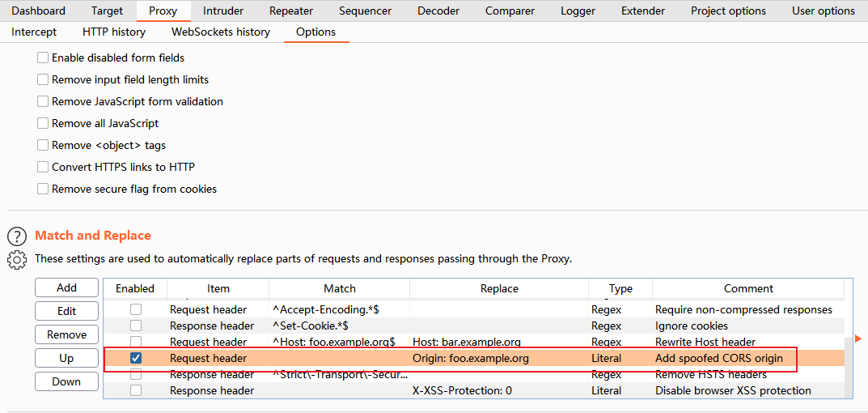Tick Remove secure flag from cookies
Viewport: 868px width, 413px height.
coord(43,189)
